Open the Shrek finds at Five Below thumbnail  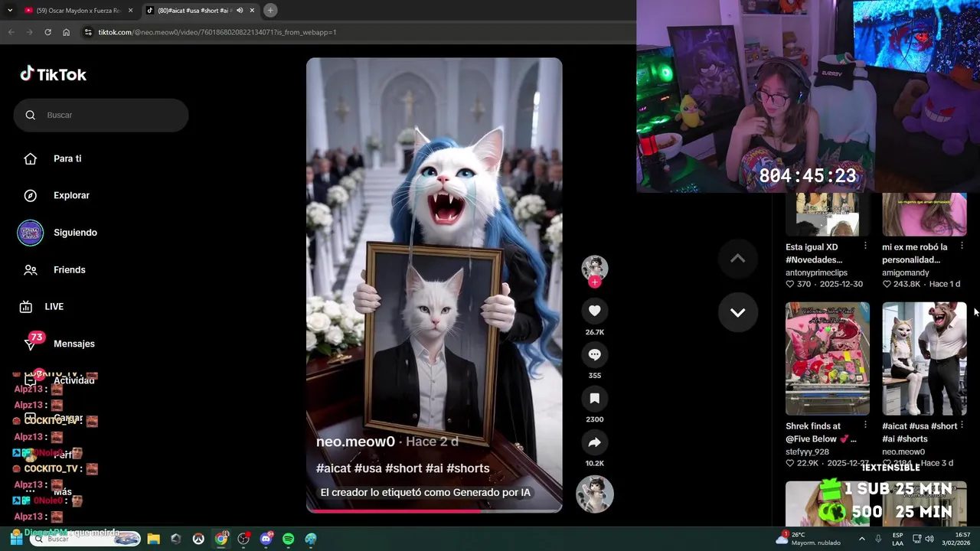pos(827,358)
